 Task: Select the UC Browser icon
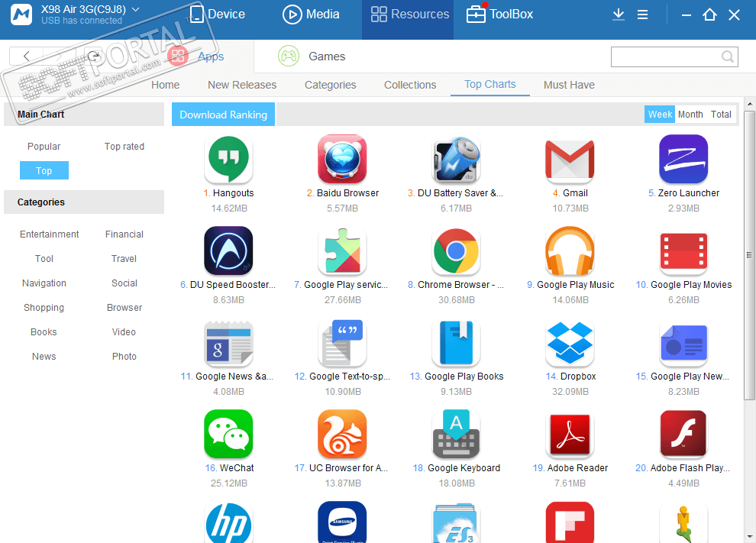[x=342, y=434]
